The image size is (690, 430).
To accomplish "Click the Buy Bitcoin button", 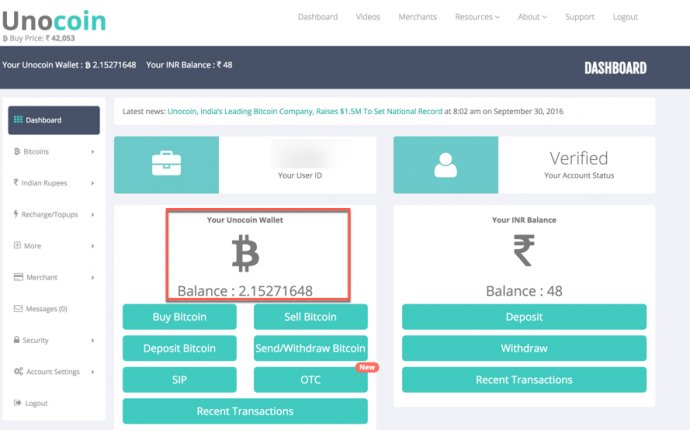I will (x=180, y=317).
